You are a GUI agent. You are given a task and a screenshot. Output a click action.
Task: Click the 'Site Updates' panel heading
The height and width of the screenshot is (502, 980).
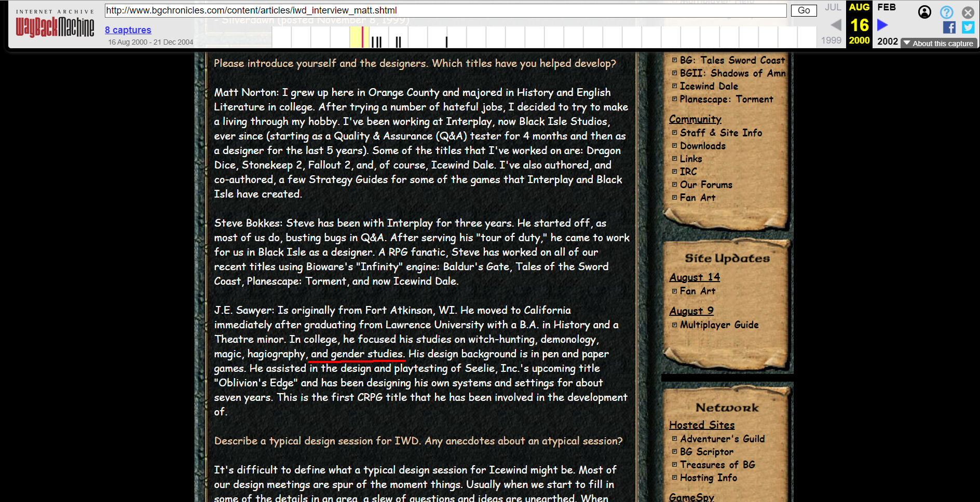[x=727, y=258]
